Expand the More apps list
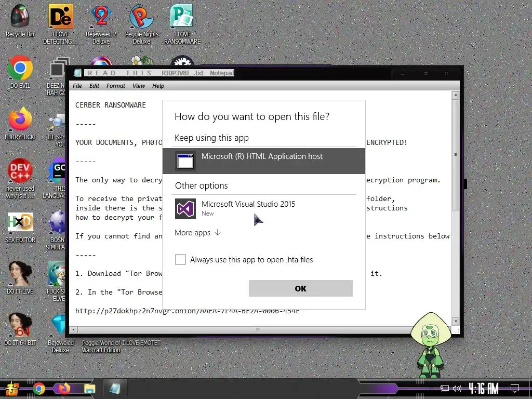532x399 pixels. [198, 233]
